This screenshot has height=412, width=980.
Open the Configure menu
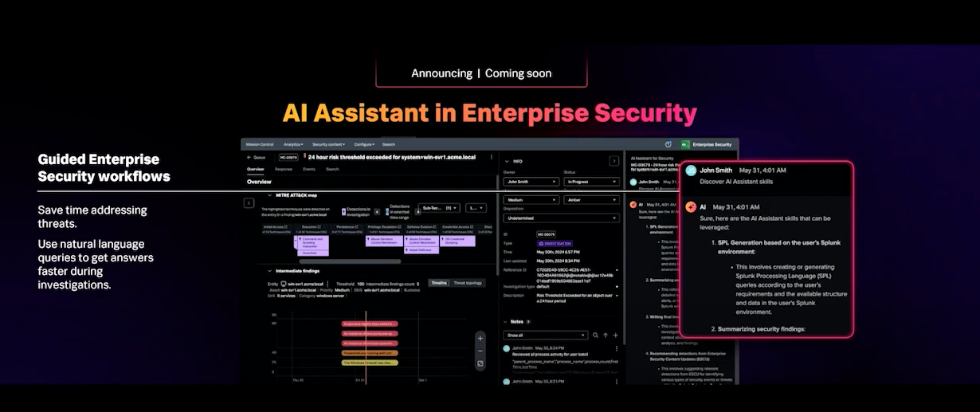point(364,144)
